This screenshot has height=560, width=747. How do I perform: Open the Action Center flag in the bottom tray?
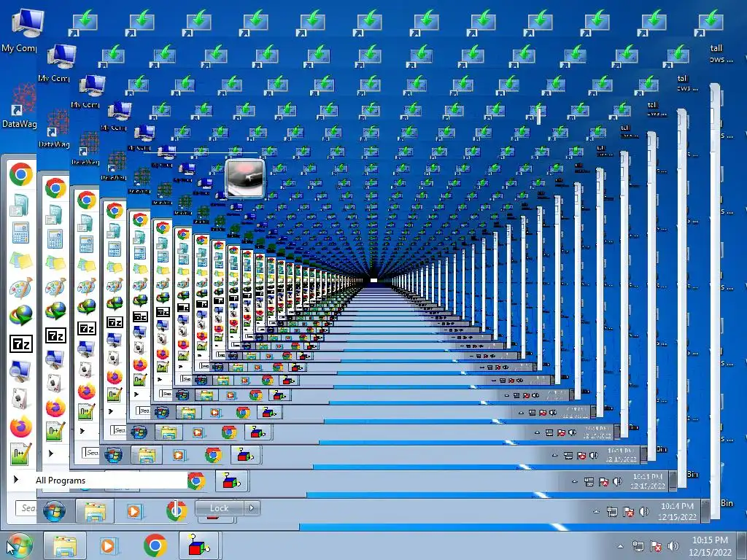[656, 546]
